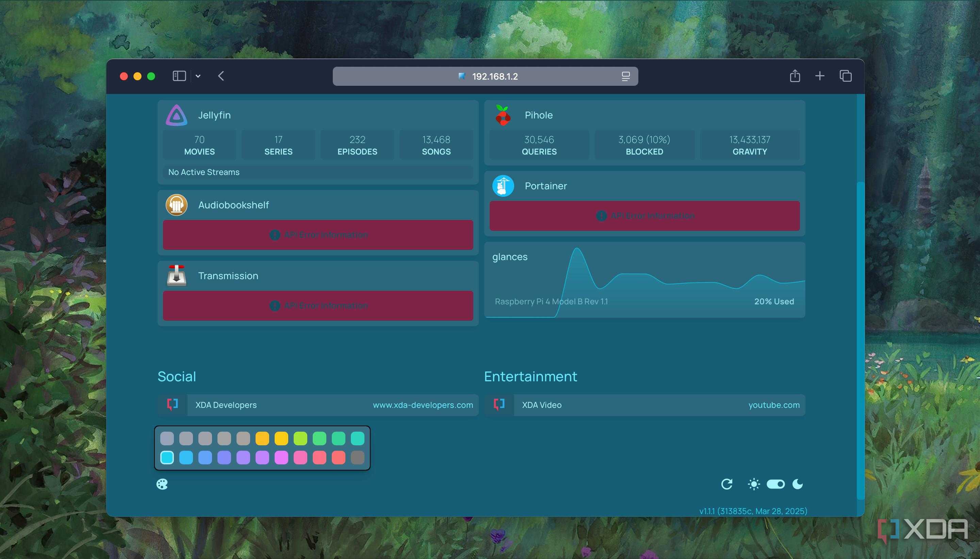Click the Transmission download logo icon
The height and width of the screenshot is (559, 980).
pos(177,276)
